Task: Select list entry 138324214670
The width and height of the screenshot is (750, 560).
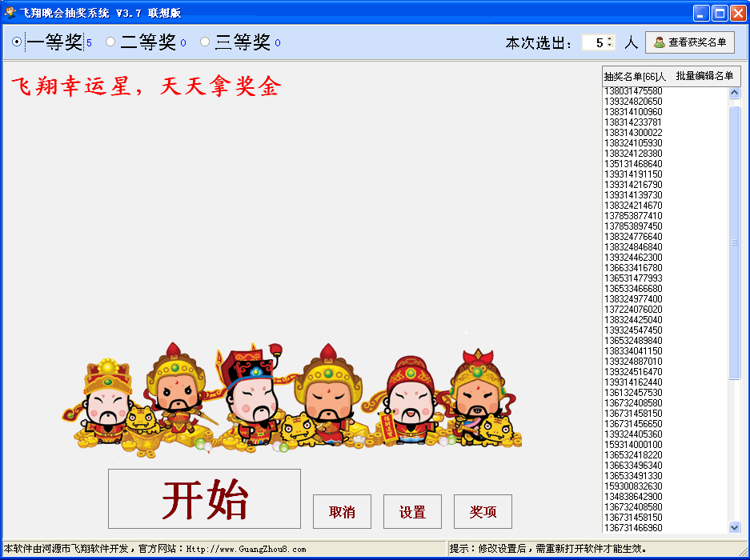Action: (x=633, y=206)
